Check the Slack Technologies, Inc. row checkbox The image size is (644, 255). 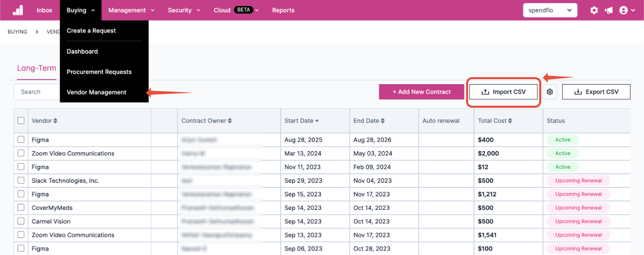tap(21, 180)
